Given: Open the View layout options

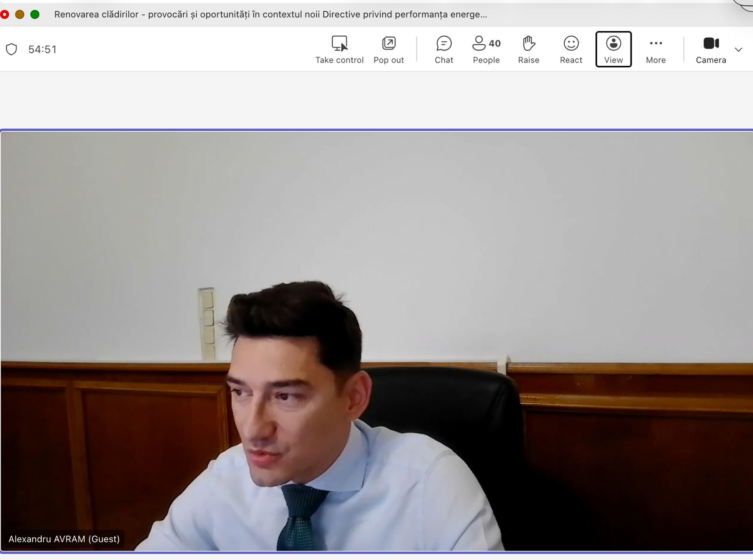Looking at the screenshot, I should [x=613, y=49].
